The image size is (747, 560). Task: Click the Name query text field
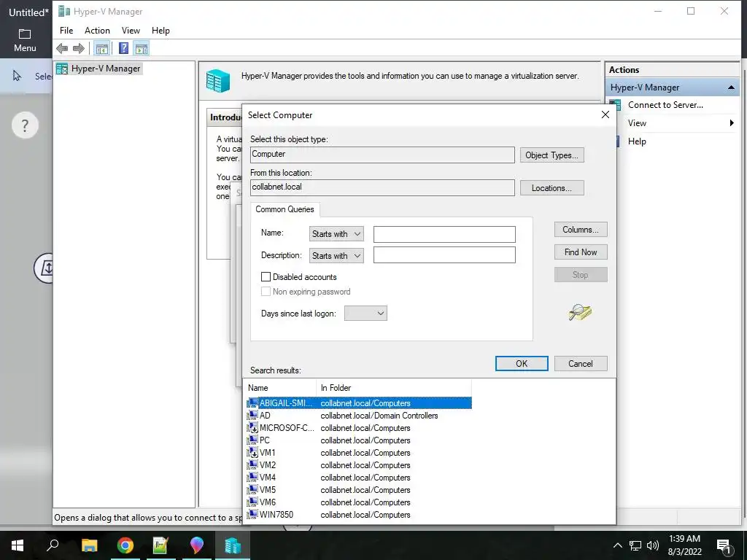pos(444,234)
